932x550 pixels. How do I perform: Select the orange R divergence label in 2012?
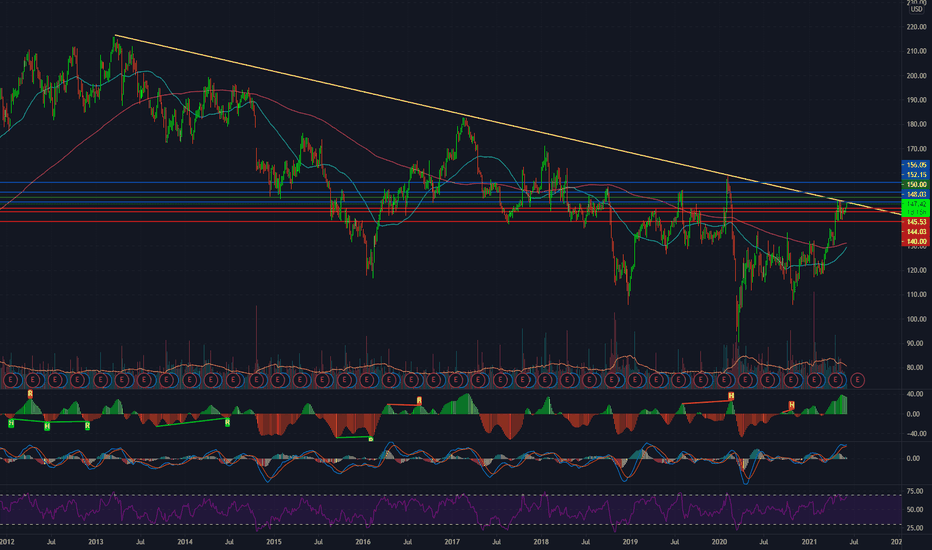coord(30,394)
